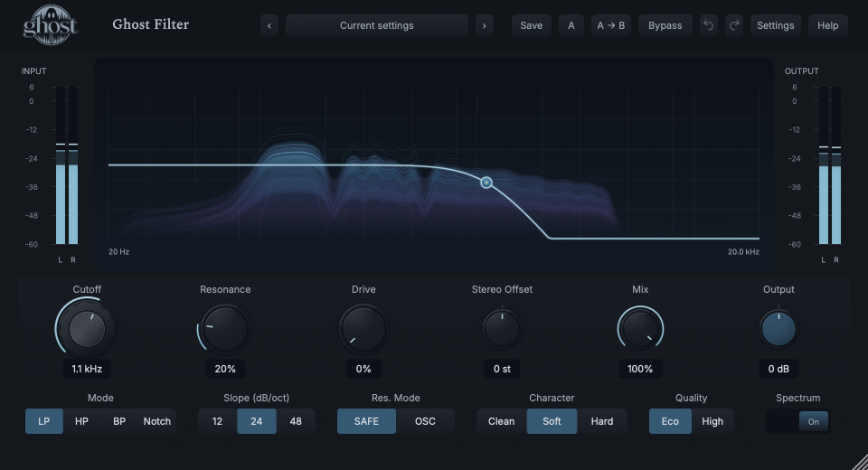Go to next preset arrow

coord(485,25)
